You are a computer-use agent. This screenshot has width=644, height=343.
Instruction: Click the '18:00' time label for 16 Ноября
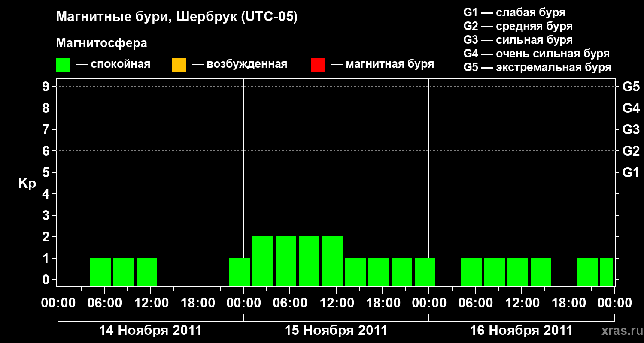pyautogui.click(x=568, y=303)
